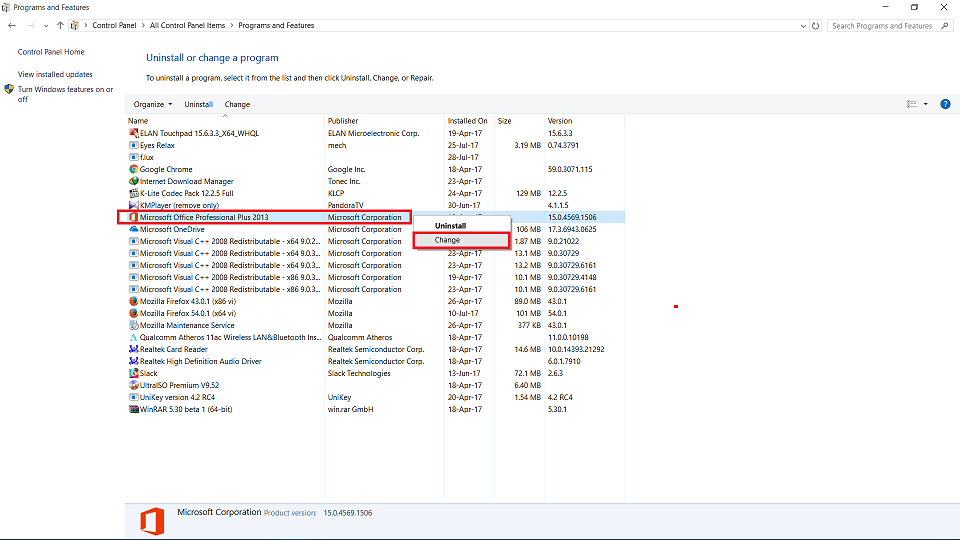Expand the address bar history dropdown
960x540 pixels.
click(802, 25)
